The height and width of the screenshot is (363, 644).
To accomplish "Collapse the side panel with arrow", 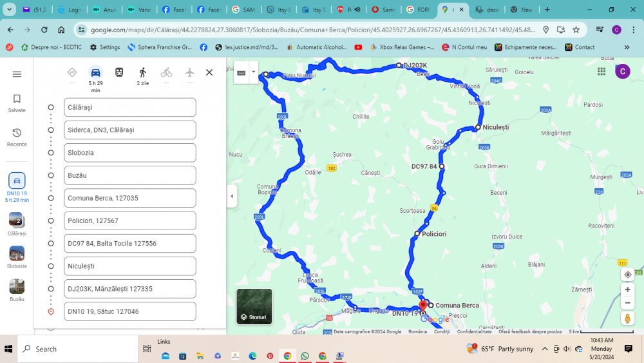I will pyautogui.click(x=232, y=196).
